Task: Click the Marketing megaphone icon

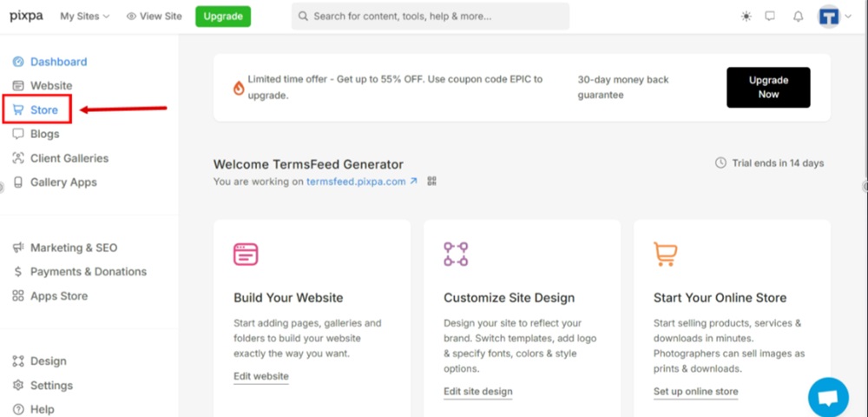Action: coord(18,248)
